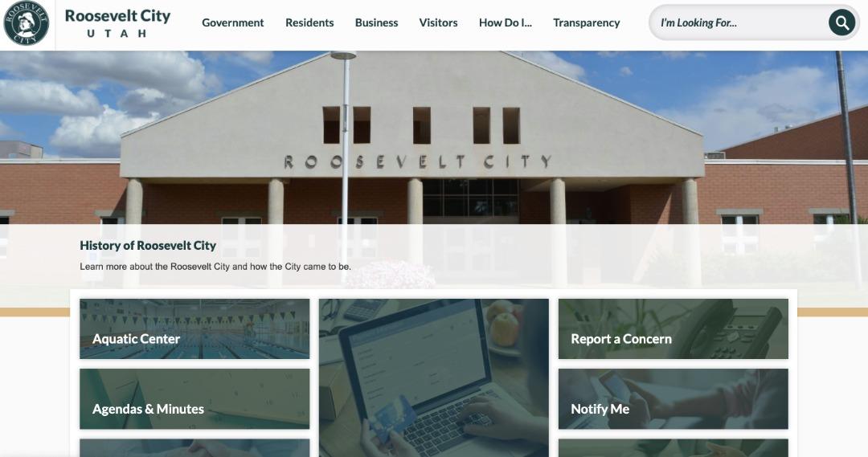The width and height of the screenshot is (868, 457).
Task: Open the partially visible tile below Agendas & Minutes
Action: click(194, 448)
